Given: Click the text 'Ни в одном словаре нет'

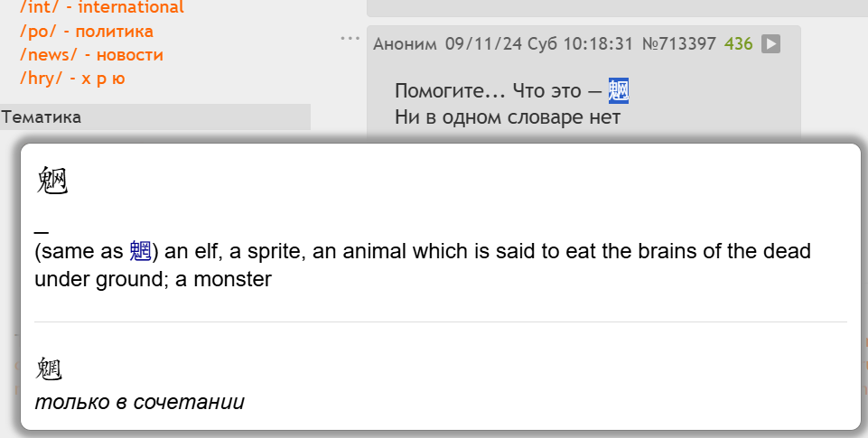Looking at the screenshot, I should pos(508,117).
